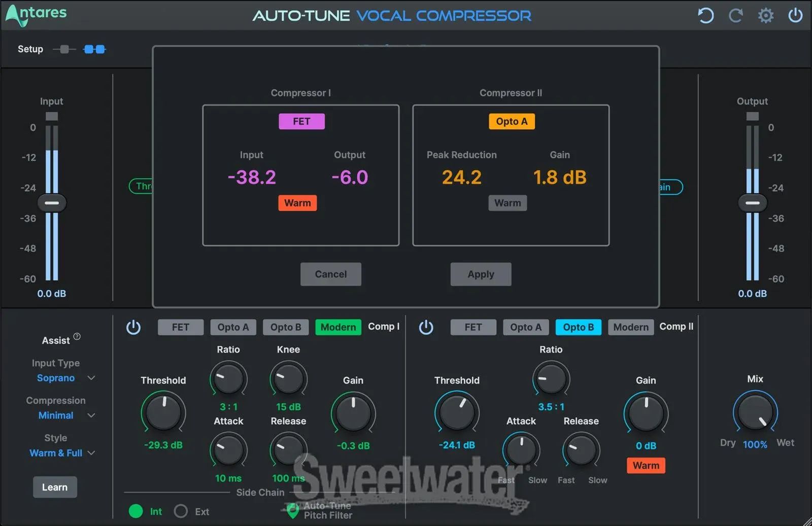
Task: Open the settings gear icon
Action: pos(766,15)
